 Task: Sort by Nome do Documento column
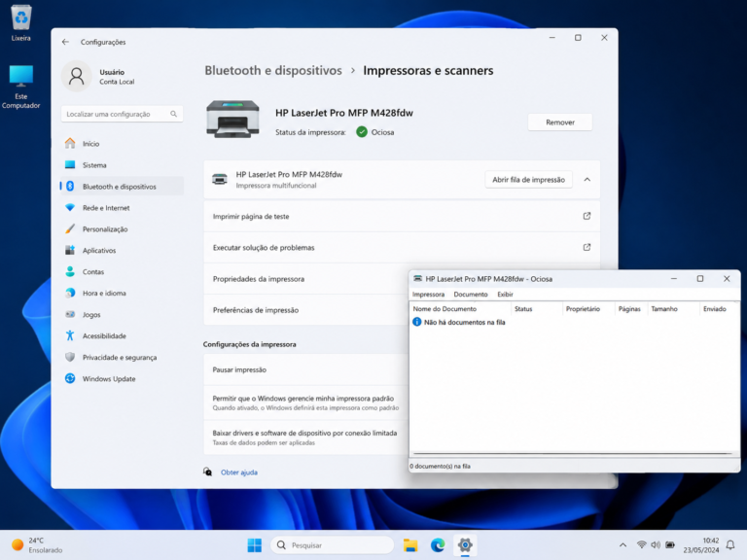461,309
